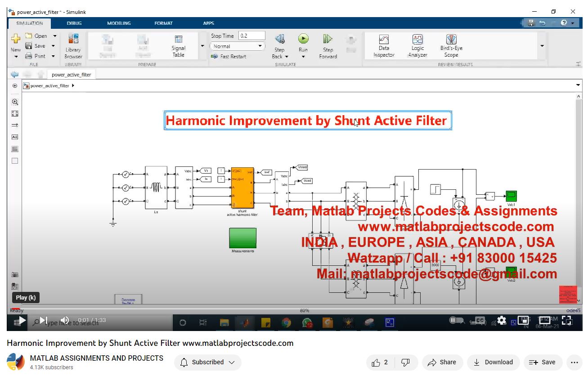Expand the Save dropdown arrow
Image resolution: width=588 pixels, height=376 pixels.
point(53,46)
